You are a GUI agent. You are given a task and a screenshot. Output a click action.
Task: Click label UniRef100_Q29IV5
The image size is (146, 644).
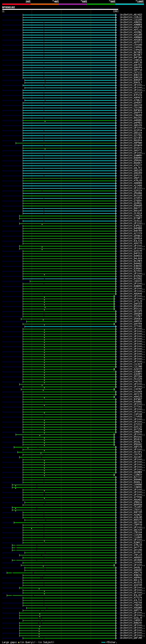click(x=131, y=251)
